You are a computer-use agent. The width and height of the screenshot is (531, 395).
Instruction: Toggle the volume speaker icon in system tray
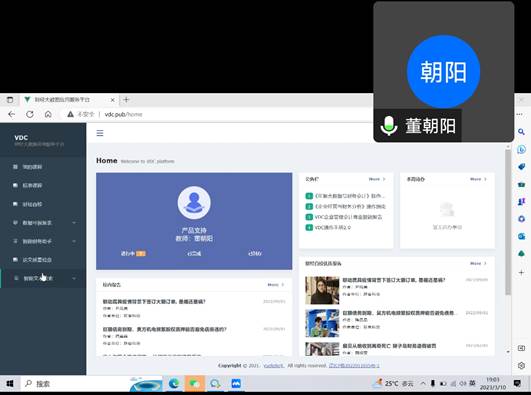[x=463, y=383]
